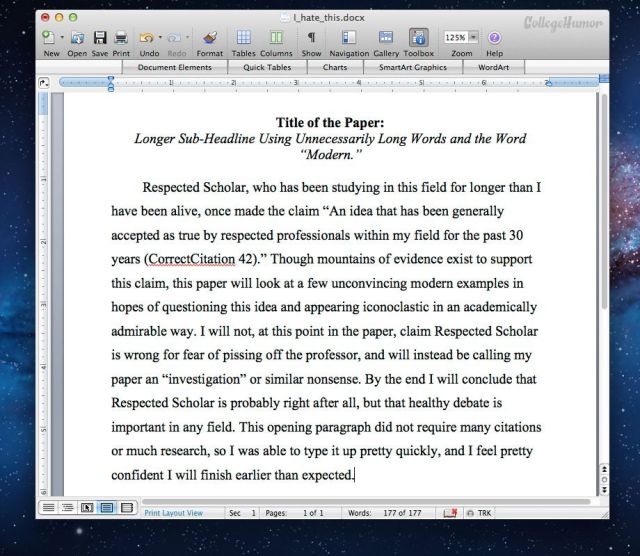Select the Print Layout view button

(107, 507)
